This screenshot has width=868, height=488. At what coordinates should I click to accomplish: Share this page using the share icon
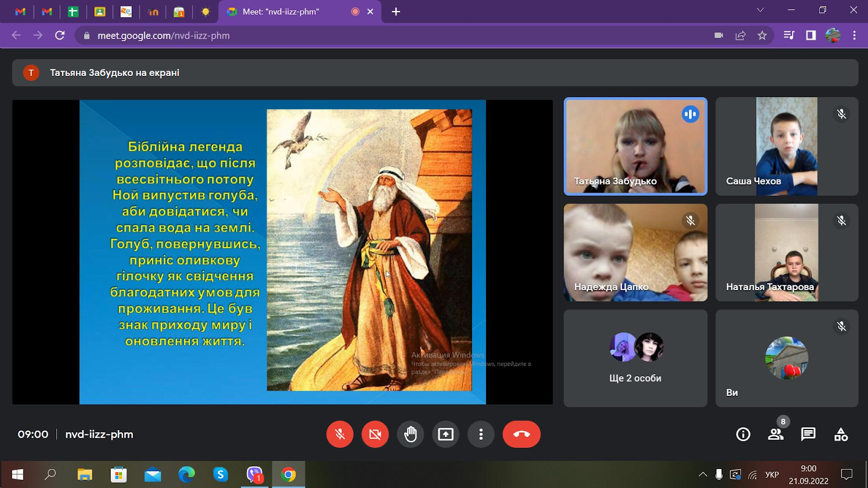pyautogui.click(x=741, y=35)
